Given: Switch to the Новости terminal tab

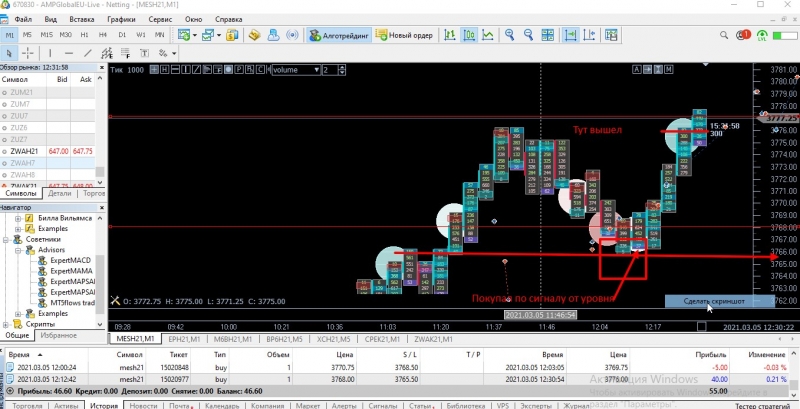Looking at the screenshot, I should [143, 406].
